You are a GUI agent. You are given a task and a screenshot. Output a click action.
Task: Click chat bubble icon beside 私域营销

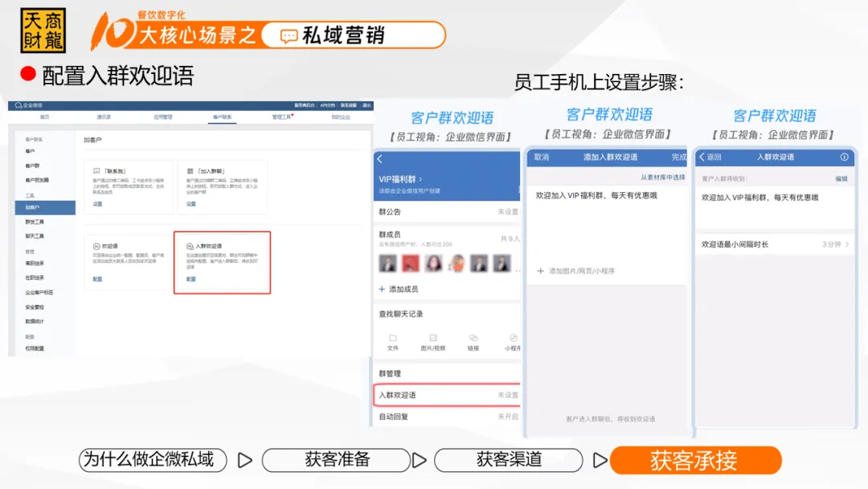289,36
